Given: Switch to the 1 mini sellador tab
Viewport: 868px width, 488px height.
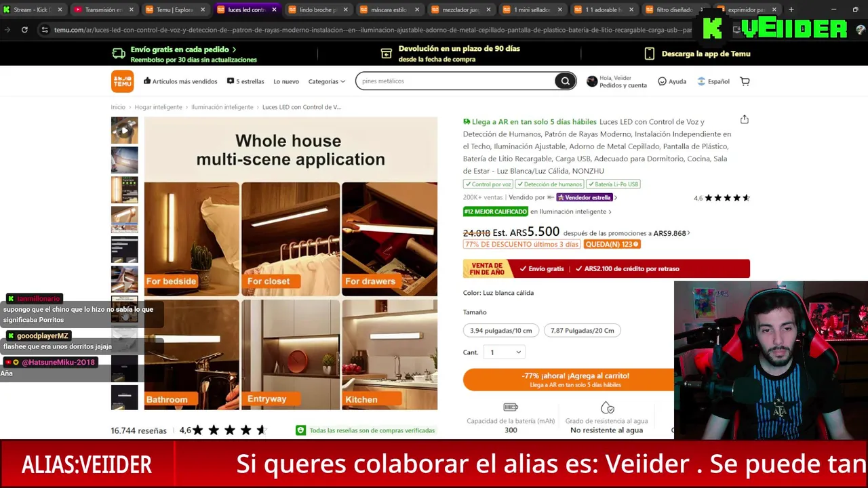Looking at the screenshot, I should (531, 9).
